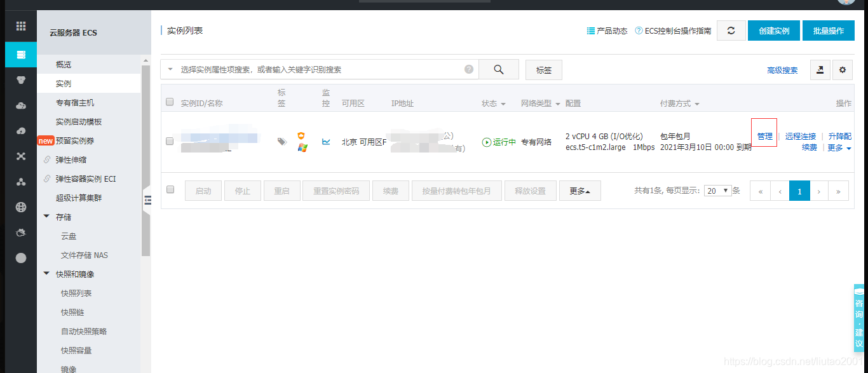The height and width of the screenshot is (373, 868).
Task: Tick the select-all checkbox in table header
Action: point(170,102)
